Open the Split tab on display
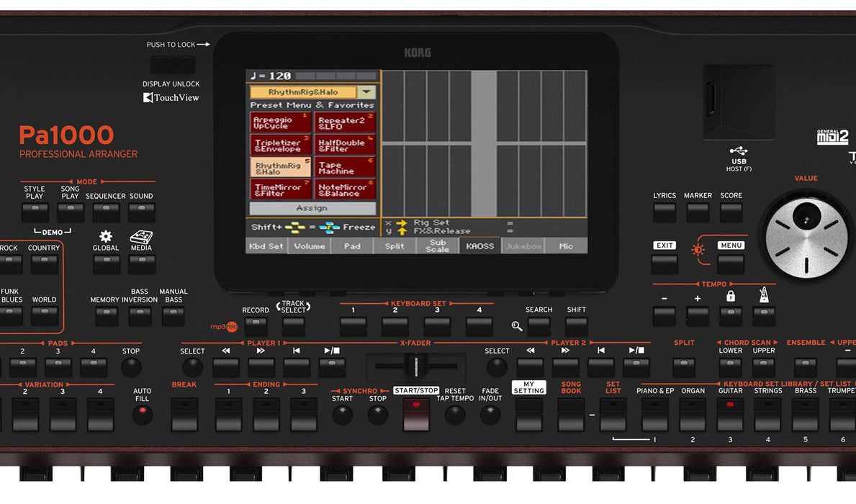The image size is (856, 504). [x=394, y=246]
